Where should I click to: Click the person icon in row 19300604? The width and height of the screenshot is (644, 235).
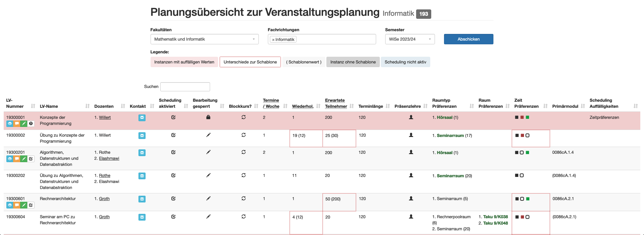[411, 217]
